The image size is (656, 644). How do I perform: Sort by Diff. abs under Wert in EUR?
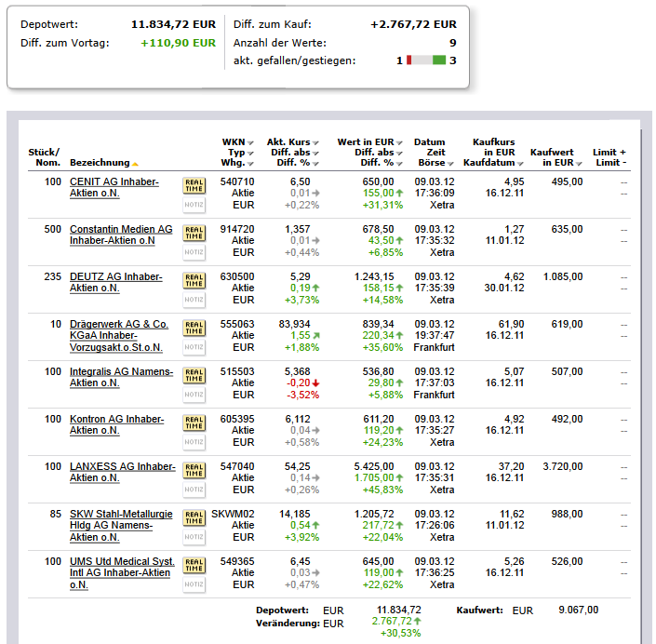[x=399, y=154]
